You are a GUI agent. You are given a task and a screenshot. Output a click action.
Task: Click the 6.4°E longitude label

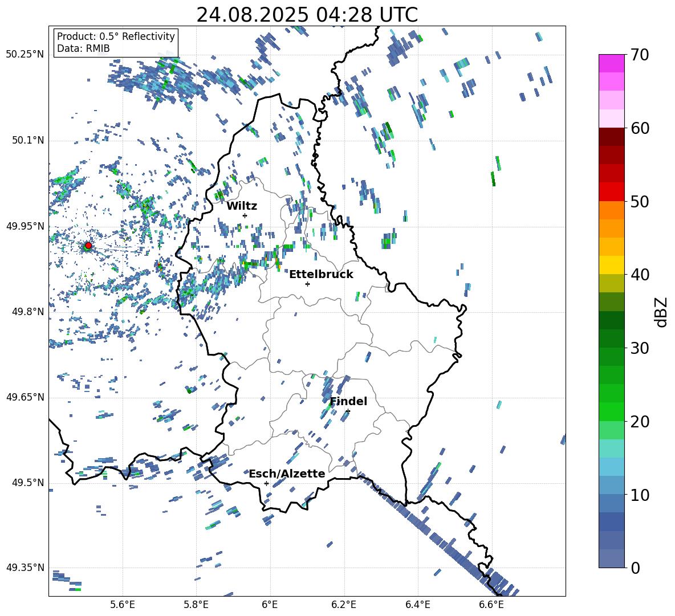tap(417, 605)
